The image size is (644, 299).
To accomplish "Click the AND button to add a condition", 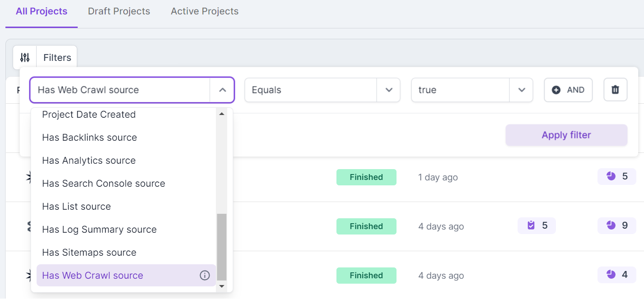I will pos(568,89).
